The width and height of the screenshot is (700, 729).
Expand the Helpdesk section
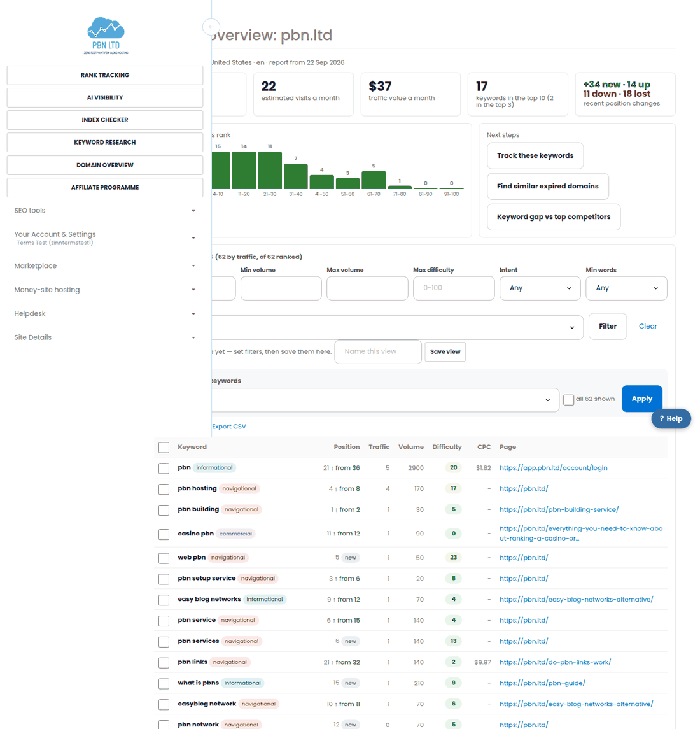[x=105, y=314]
